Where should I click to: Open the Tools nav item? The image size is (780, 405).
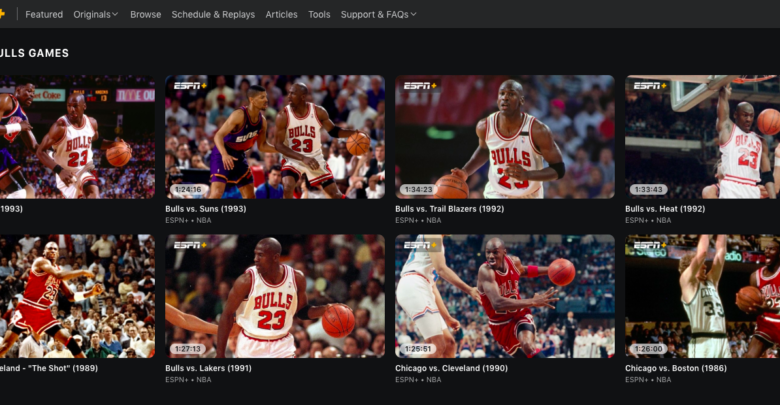[x=319, y=14]
